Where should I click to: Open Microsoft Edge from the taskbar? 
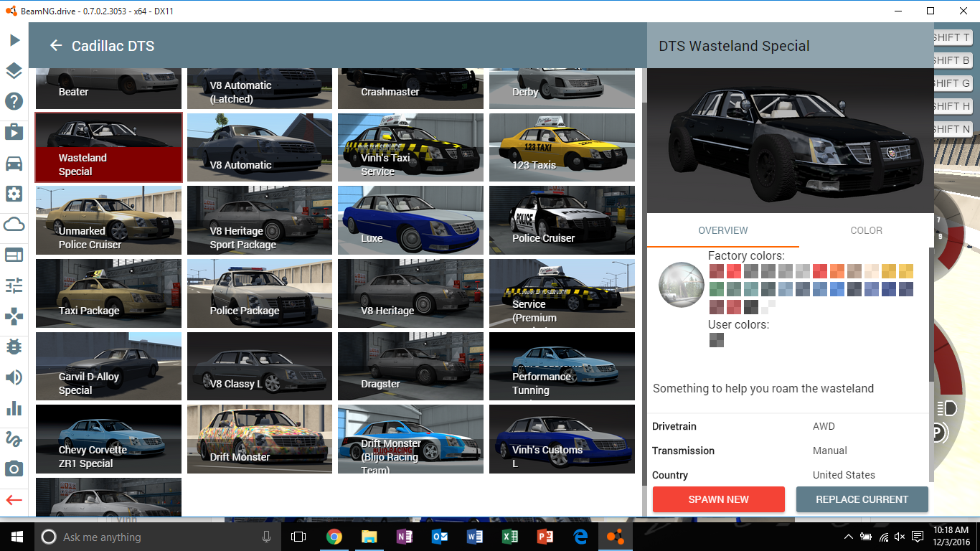[x=580, y=537]
